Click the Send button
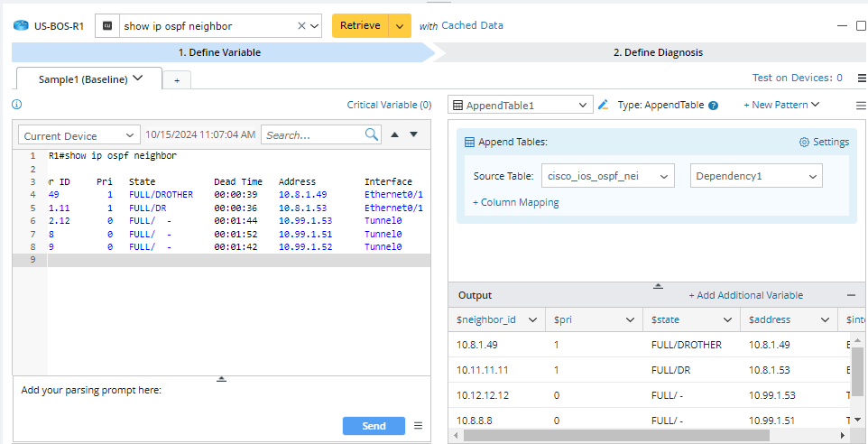This screenshot has width=868, height=444. tap(374, 426)
